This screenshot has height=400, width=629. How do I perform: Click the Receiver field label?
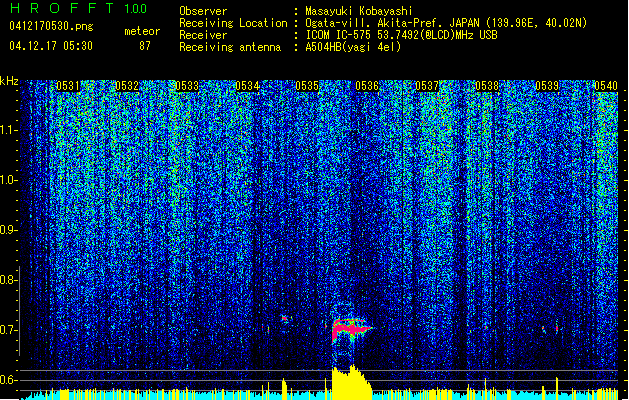click(x=203, y=35)
